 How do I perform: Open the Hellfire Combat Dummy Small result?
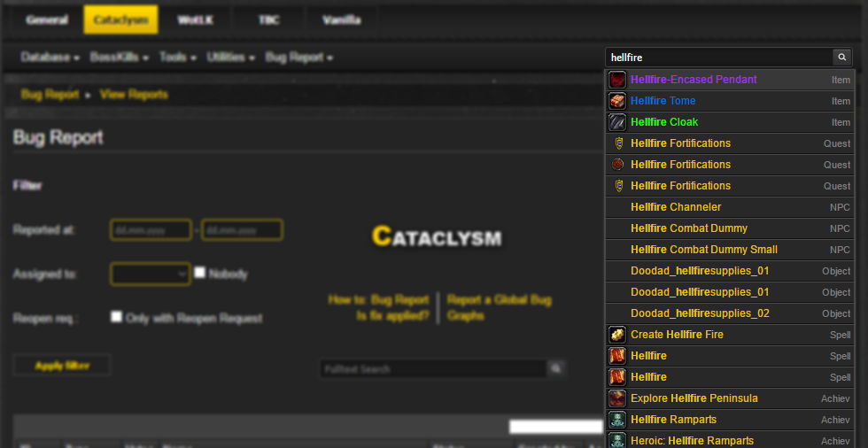(730, 250)
